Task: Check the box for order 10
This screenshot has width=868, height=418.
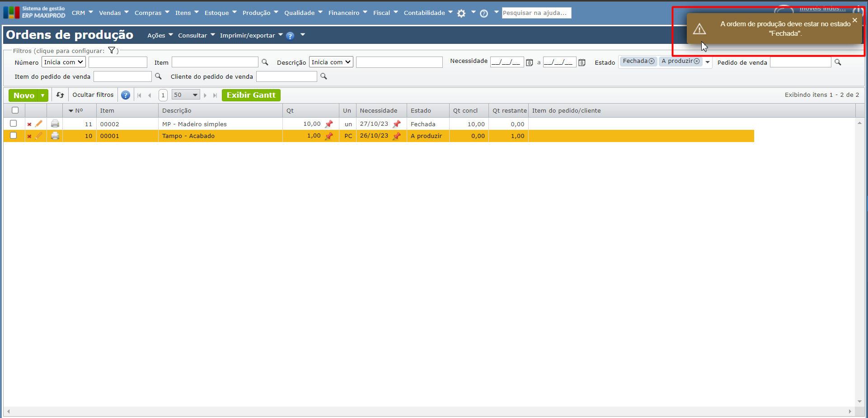Action: tap(14, 135)
